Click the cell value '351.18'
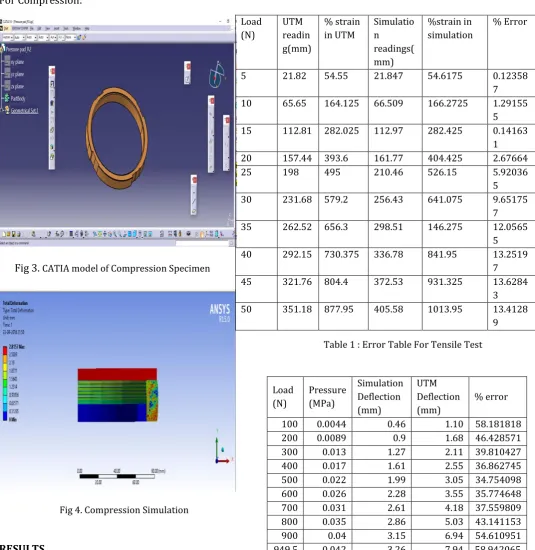Viewport: 535px width, 550px height. tap(297, 309)
